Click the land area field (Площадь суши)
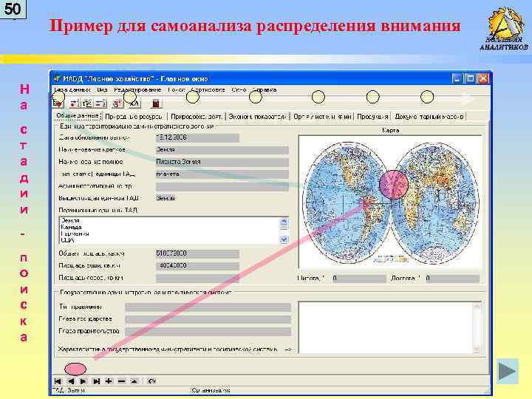This screenshot has width=532, height=399. pos(197,266)
